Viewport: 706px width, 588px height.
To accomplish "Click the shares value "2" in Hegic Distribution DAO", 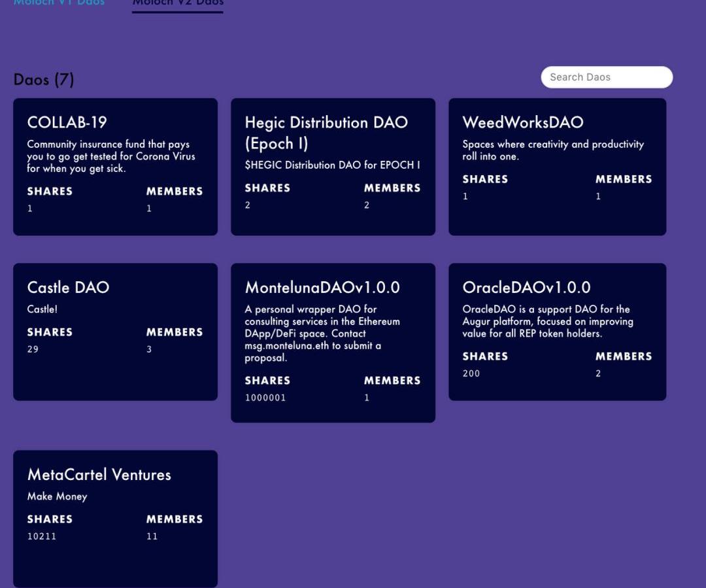I will (248, 205).
